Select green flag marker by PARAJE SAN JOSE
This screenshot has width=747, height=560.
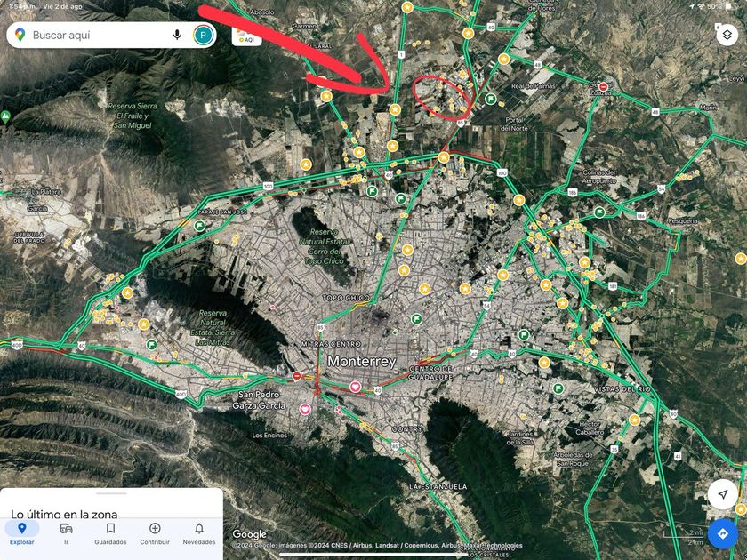click(199, 226)
